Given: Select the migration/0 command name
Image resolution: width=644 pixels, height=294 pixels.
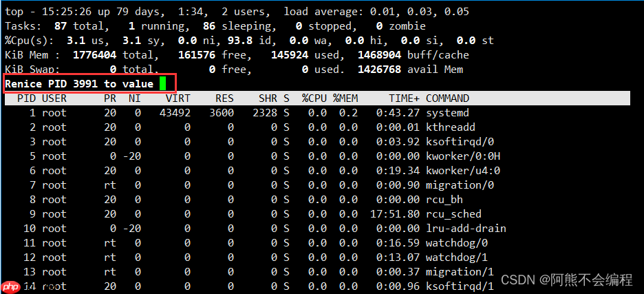Looking at the screenshot, I should [x=460, y=185].
